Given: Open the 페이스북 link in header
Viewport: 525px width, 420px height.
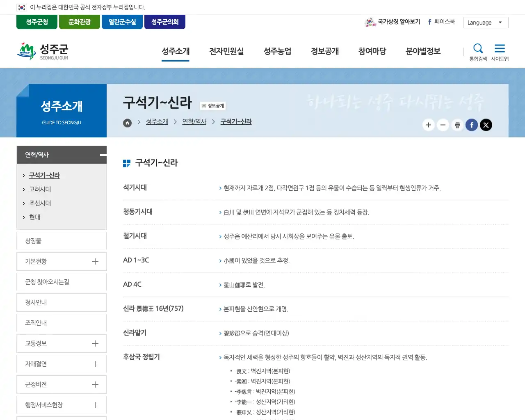Looking at the screenshot, I should tap(441, 22).
